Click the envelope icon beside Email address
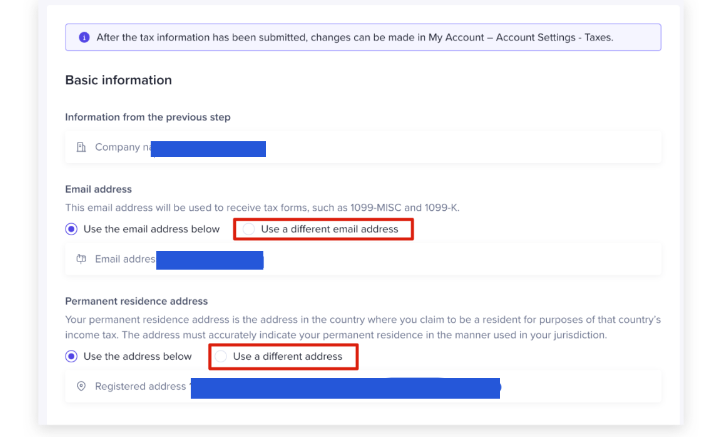Viewport: 711px width, 437px height. (82, 260)
